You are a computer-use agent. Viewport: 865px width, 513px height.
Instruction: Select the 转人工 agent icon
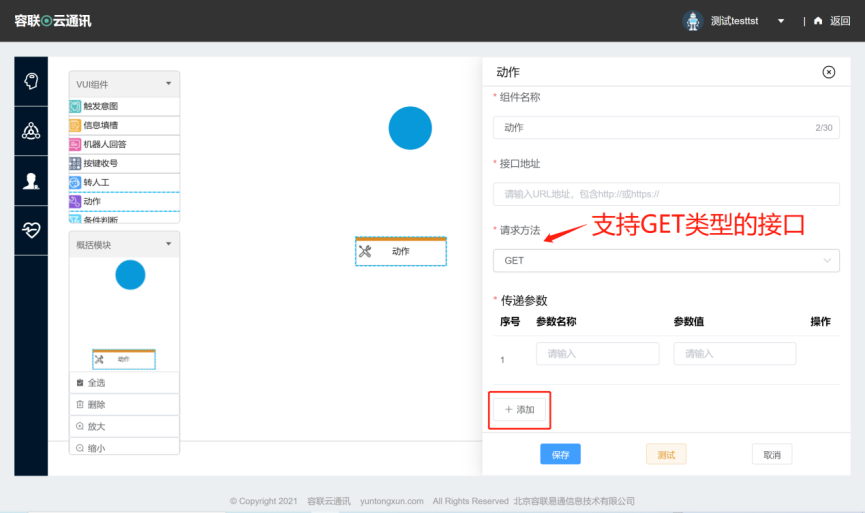(x=75, y=183)
